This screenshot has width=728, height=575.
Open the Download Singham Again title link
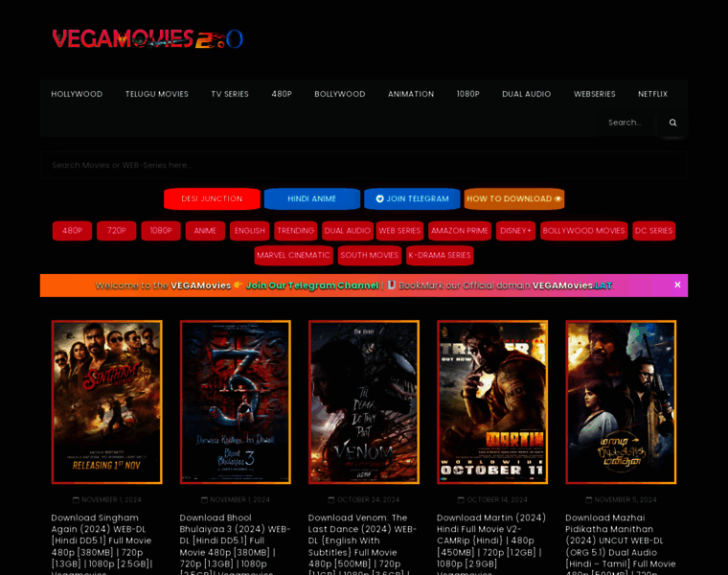pyautogui.click(x=103, y=544)
